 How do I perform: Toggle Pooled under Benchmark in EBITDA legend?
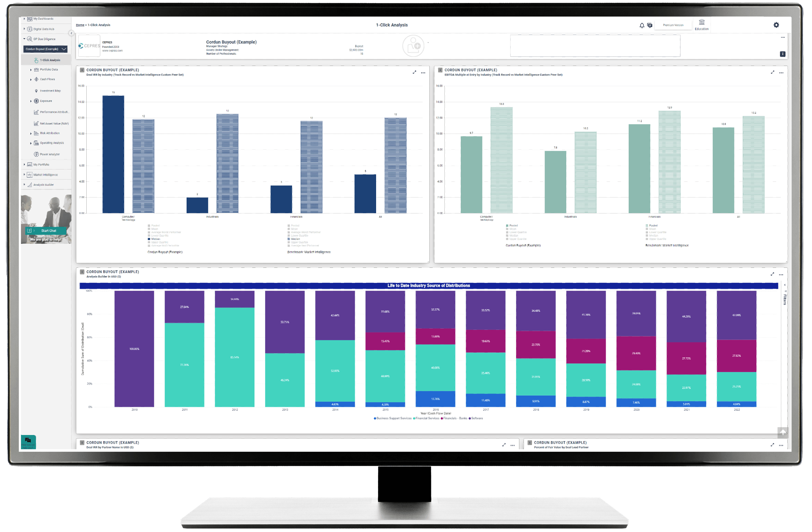click(652, 225)
